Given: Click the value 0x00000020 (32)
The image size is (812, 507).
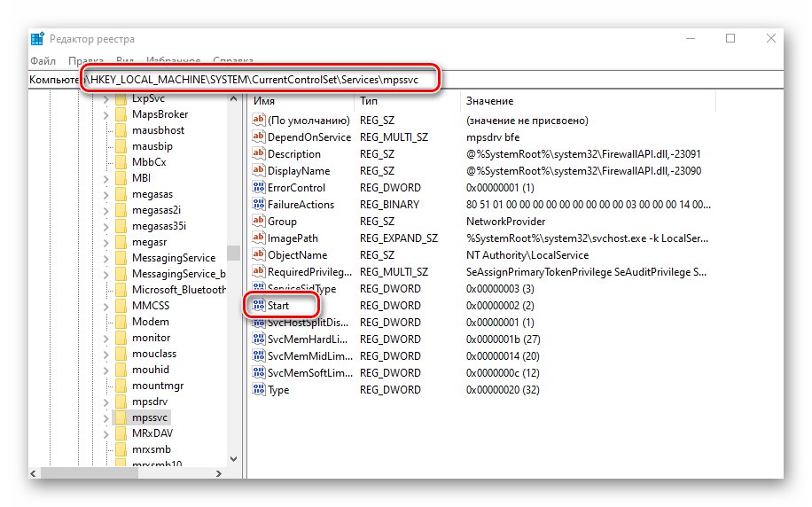Looking at the screenshot, I should [503, 389].
